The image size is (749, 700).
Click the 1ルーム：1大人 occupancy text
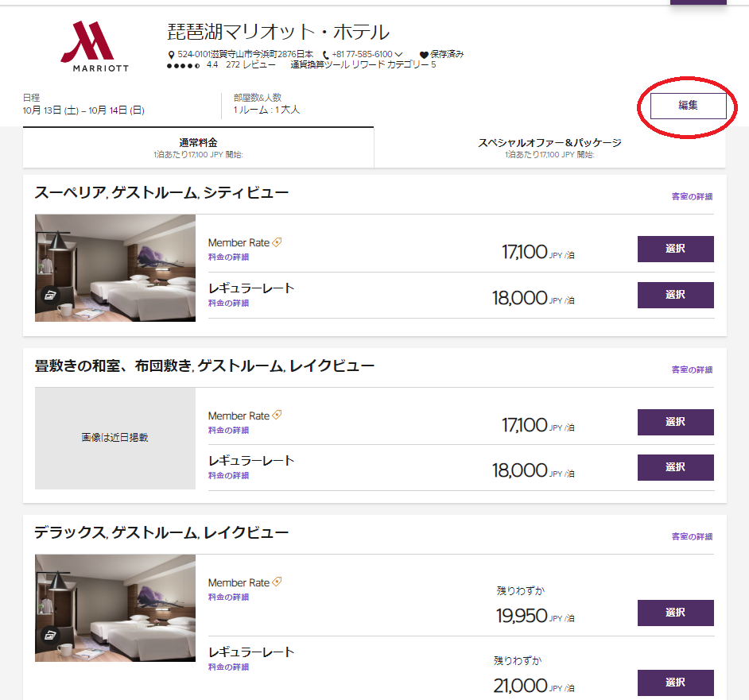coord(266,110)
